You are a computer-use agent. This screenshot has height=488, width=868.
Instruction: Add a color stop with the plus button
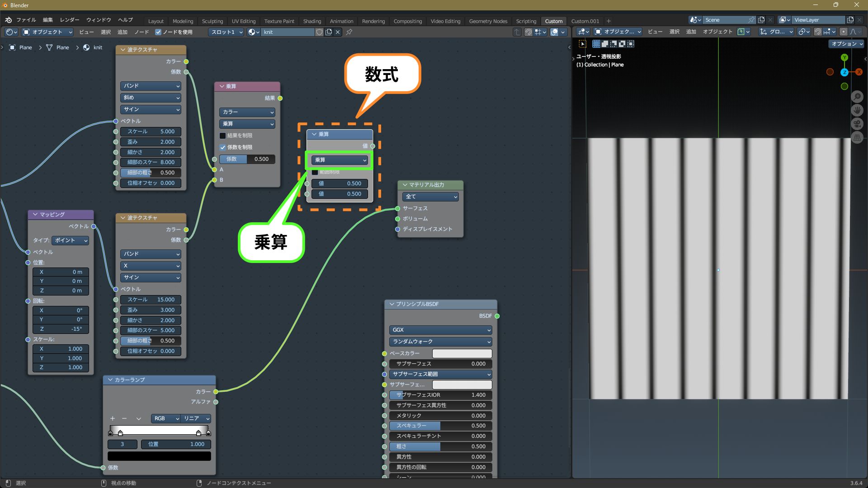[113, 418]
